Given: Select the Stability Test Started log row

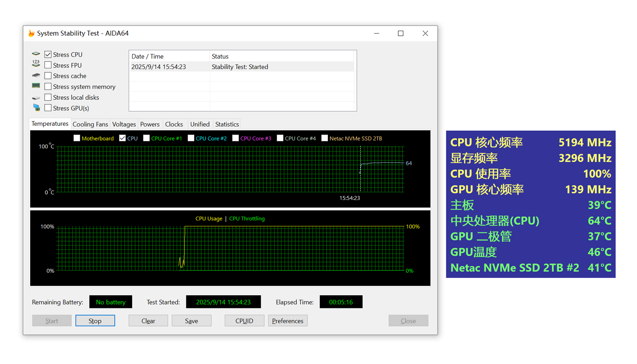Looking at the screenshot, I should [242, 67].
